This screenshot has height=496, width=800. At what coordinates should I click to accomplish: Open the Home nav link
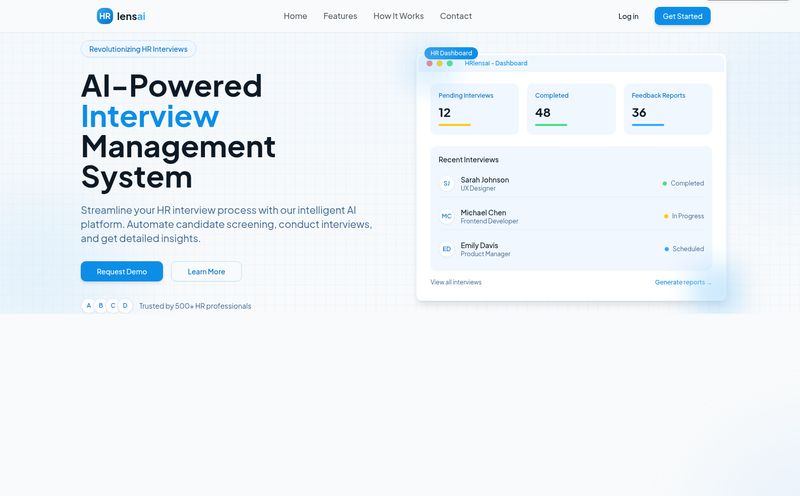[x=295, y=16]
